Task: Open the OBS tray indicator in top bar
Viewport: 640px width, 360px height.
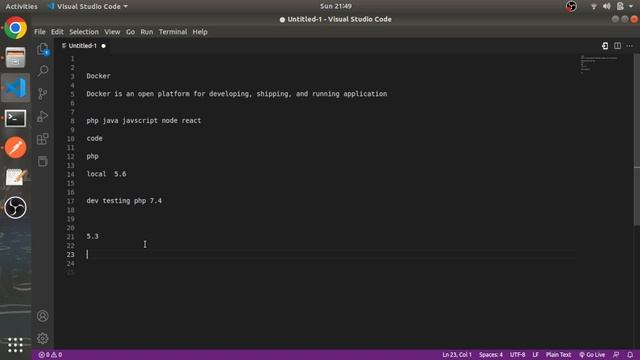Action: coord(571,6)
